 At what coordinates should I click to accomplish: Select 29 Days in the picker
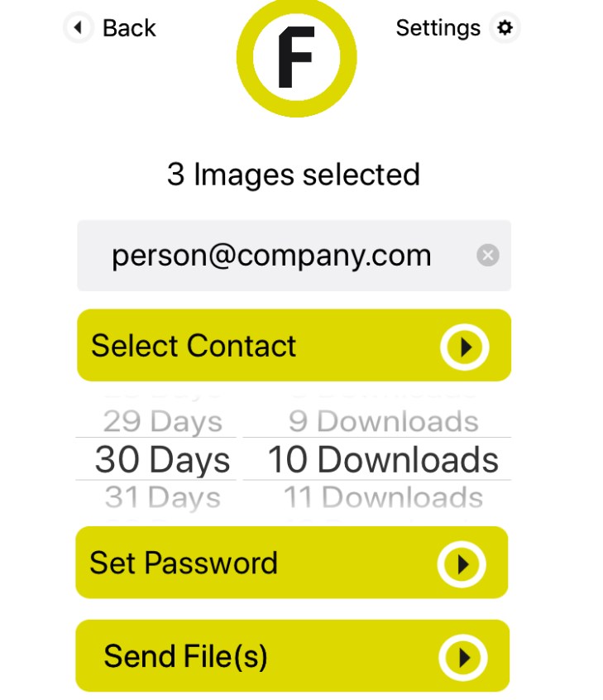coord(163,421)
